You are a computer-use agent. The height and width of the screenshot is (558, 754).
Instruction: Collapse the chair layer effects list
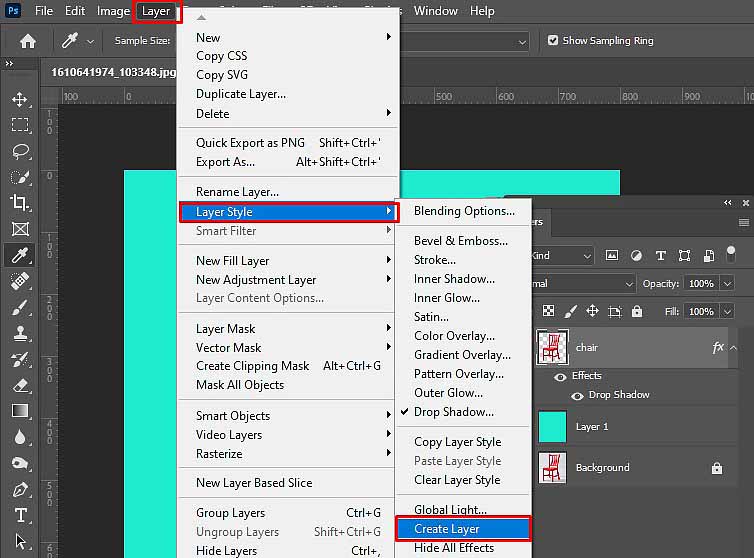733,348
